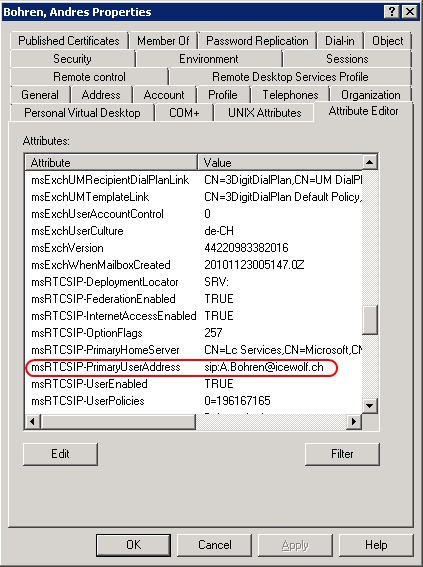Select the msExchUserCulture attribute row
This screenshot has height=567, width=423.
pyautogui.click(x=193, y=231)
